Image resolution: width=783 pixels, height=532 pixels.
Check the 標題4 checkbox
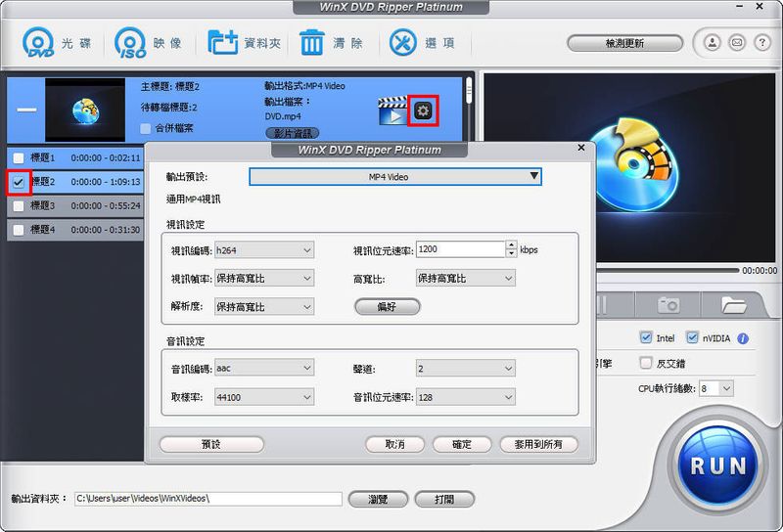click(19, 230)
